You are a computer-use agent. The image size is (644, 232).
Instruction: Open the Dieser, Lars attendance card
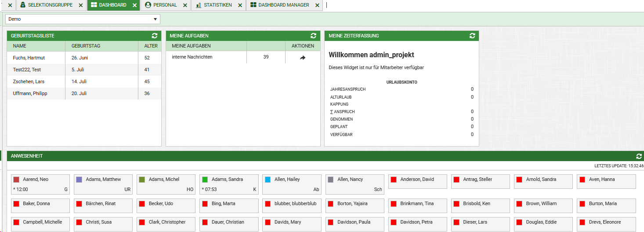(481, 224)
